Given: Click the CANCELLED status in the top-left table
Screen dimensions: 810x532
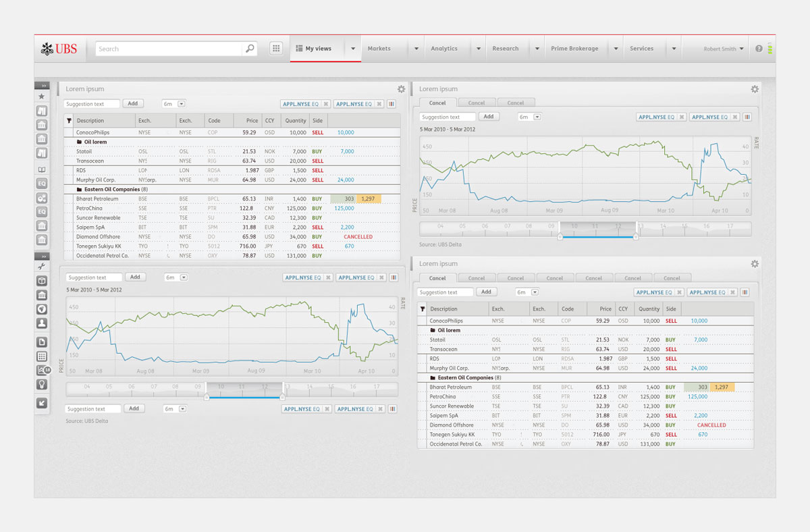Looking at the screenshot, I should (358, 237).
